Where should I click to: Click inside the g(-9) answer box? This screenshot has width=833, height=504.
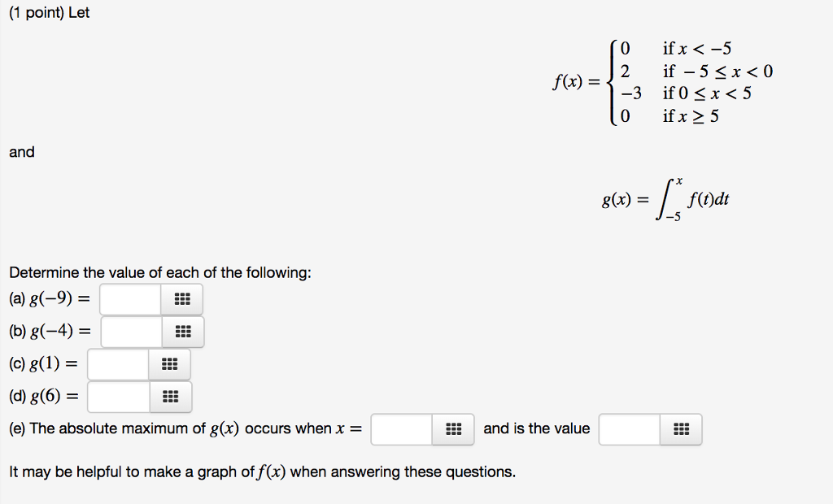click(x=130, y=299)
